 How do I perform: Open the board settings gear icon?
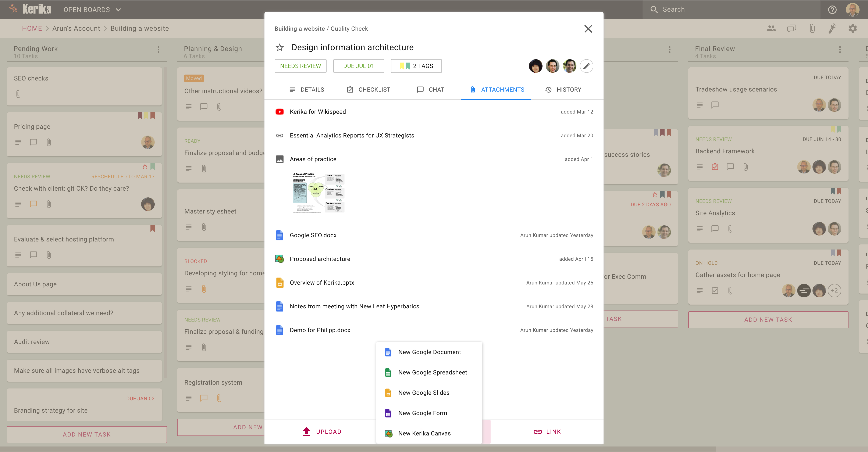[853, 28]
